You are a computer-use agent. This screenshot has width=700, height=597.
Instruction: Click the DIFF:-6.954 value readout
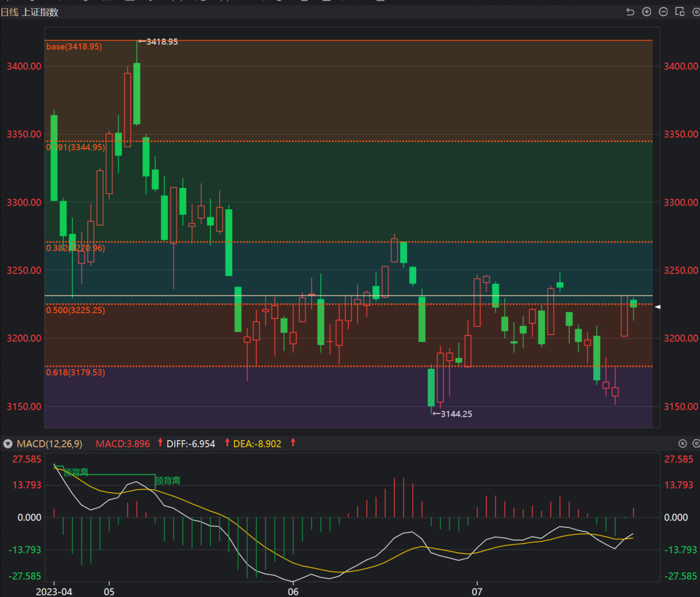pos(191,444)
